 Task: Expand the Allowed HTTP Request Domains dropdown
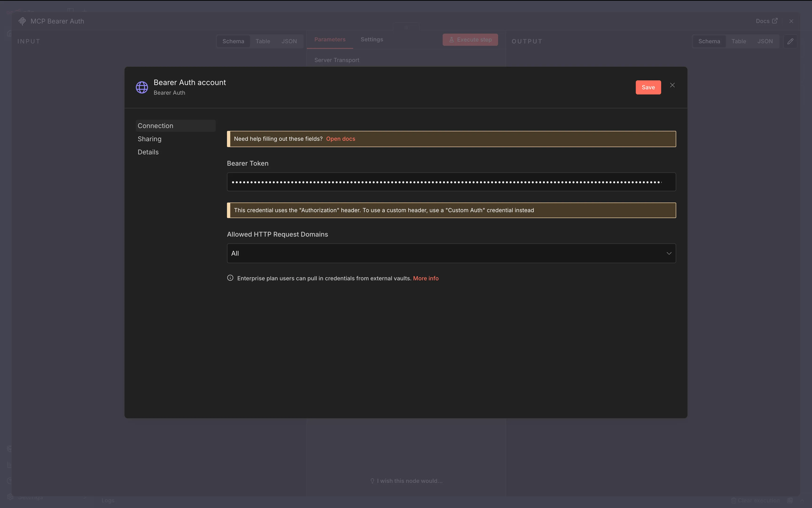tap(451, 253)
